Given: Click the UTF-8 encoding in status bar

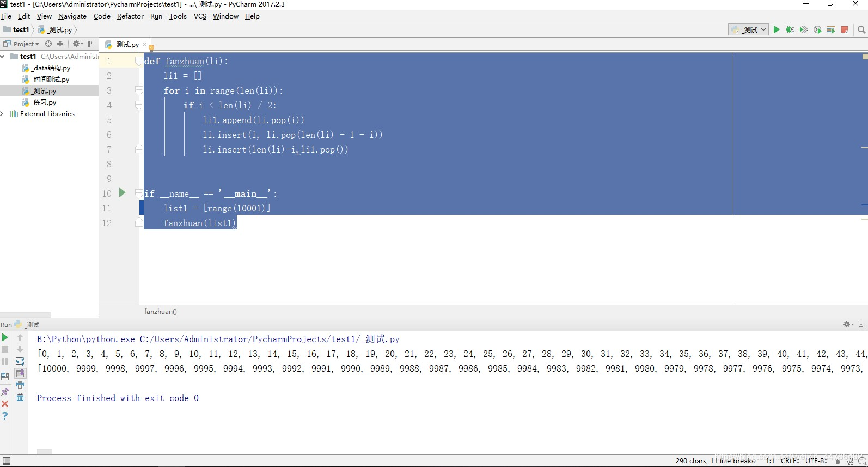Looking at the screenshot, I should pos(817,460).
